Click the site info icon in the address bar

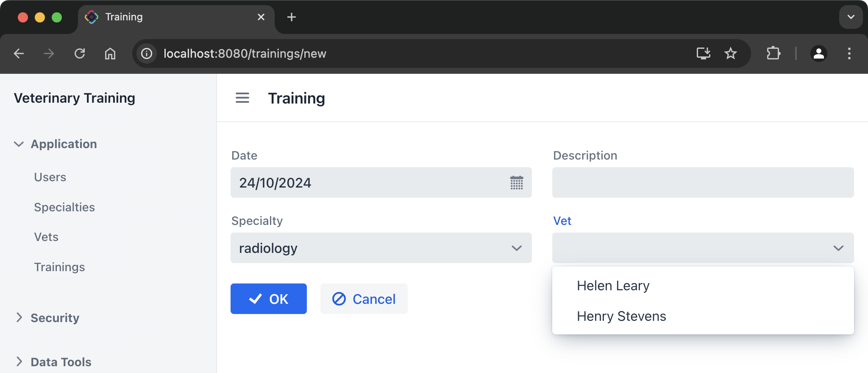[x=146, y=53]
